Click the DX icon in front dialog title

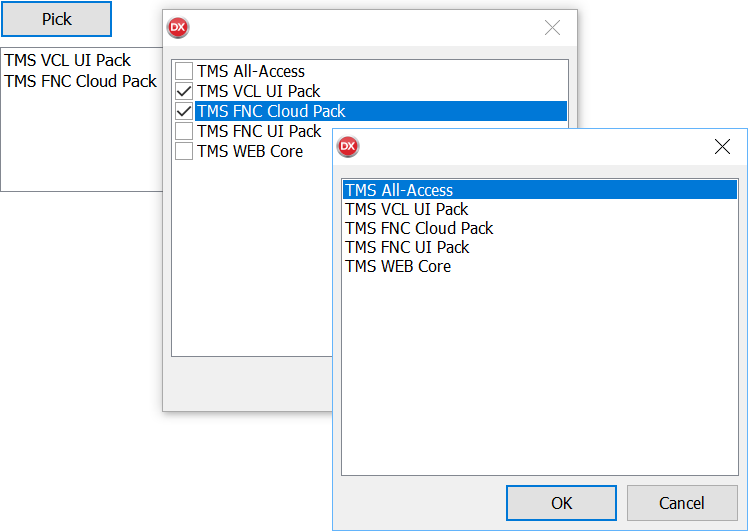point(348,147)
